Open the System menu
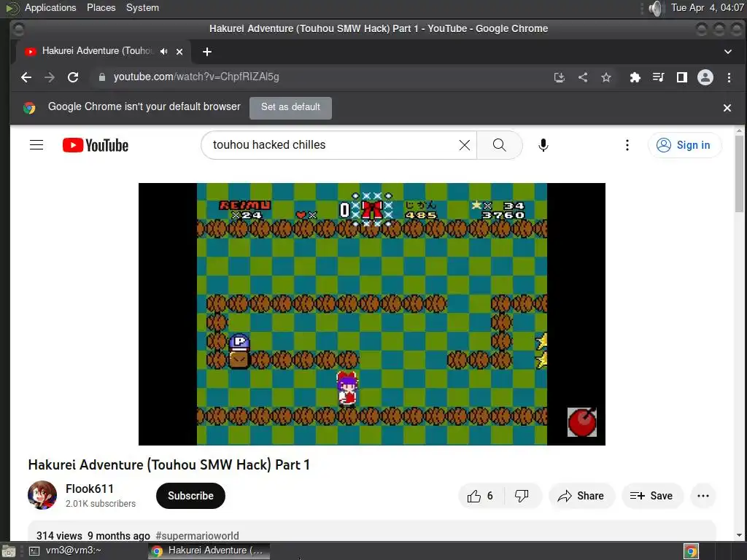The width and height of the screenshot is (747, 560). pos(142,7)
